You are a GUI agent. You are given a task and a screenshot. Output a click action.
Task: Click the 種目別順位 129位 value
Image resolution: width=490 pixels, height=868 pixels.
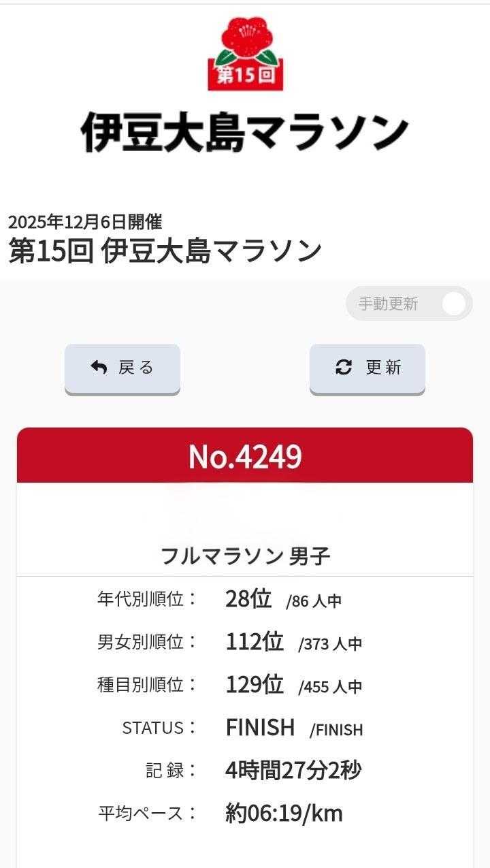[255, 684]
